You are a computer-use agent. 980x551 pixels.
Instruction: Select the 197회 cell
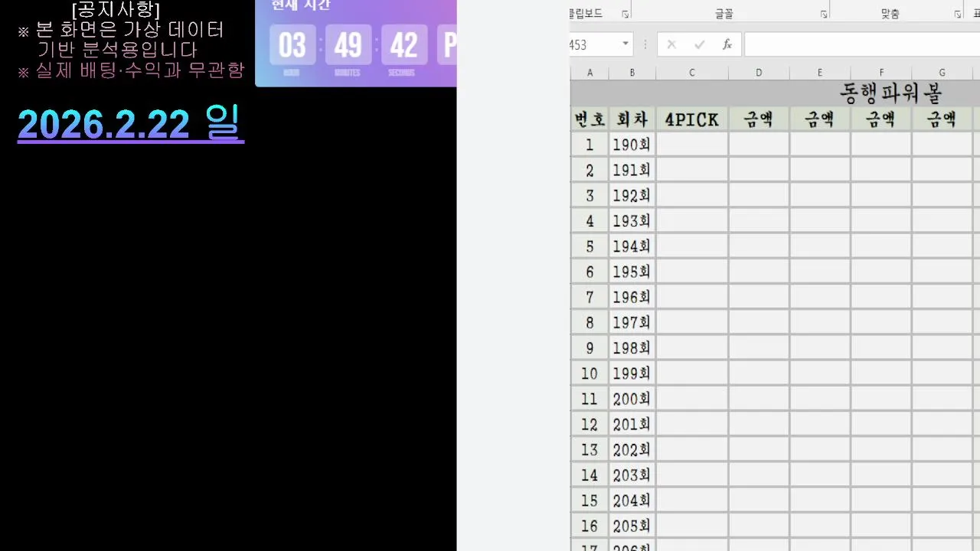coord(632,322)
